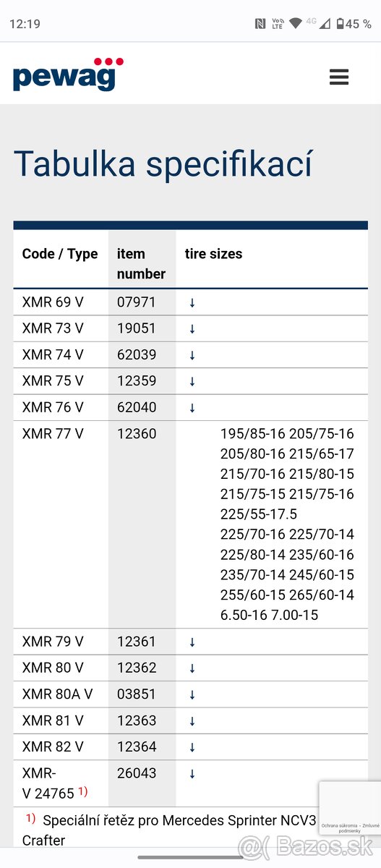Tap the Wi-Fi signal status icon
The image size is (381, 868).
click(x=295, y=24)
